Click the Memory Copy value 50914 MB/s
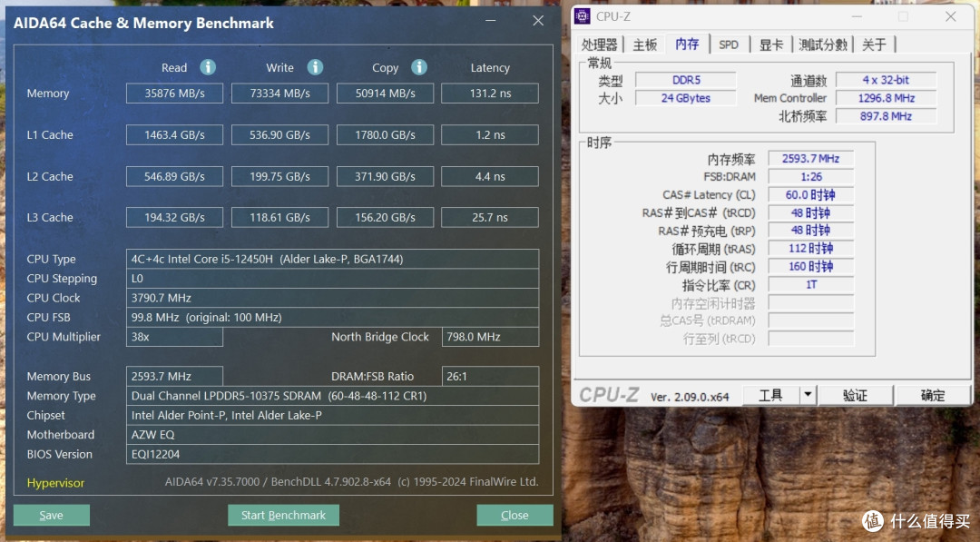This screenshot has width=980, height=542. (385, 94)
